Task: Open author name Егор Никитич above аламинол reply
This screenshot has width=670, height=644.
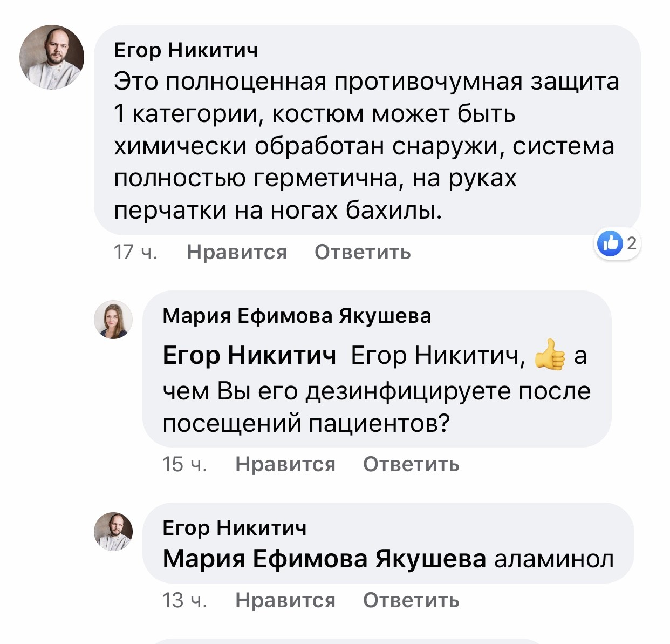Action: [x=235, y=527]
